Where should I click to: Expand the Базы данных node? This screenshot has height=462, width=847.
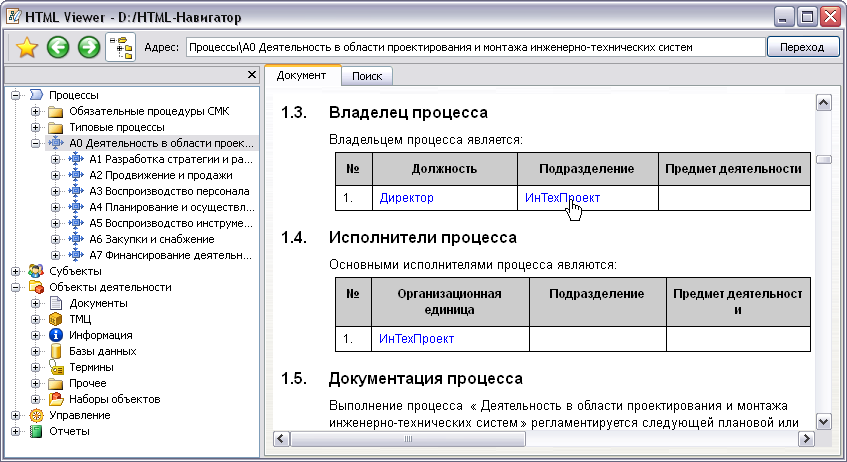36,351
